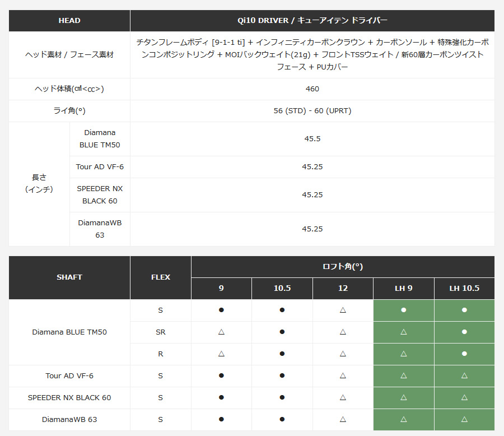The image size is (504, 436).
Task: Click SPEEDER NX BLACK 60 in the length table
Action: [100, 194]
